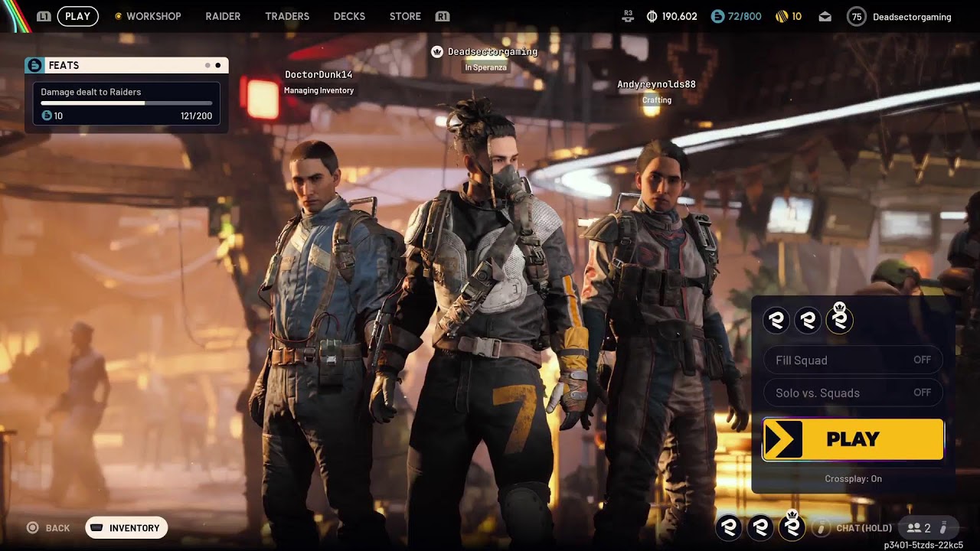Click the crowned leader emblem in bottom bar
The width and height of the screenshot is (980, 551).
pos(792,525)
